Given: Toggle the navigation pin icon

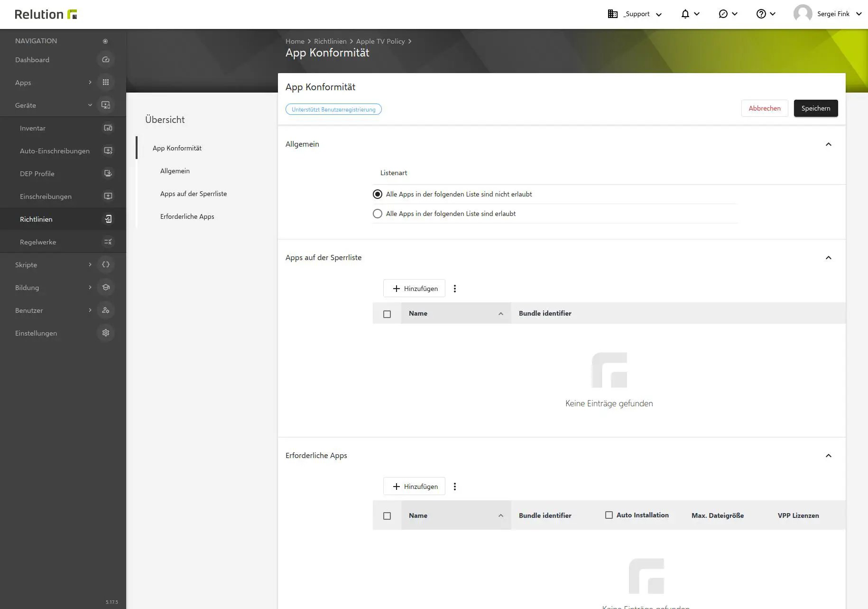Looking at the screenshot, I should coord(105,41).
